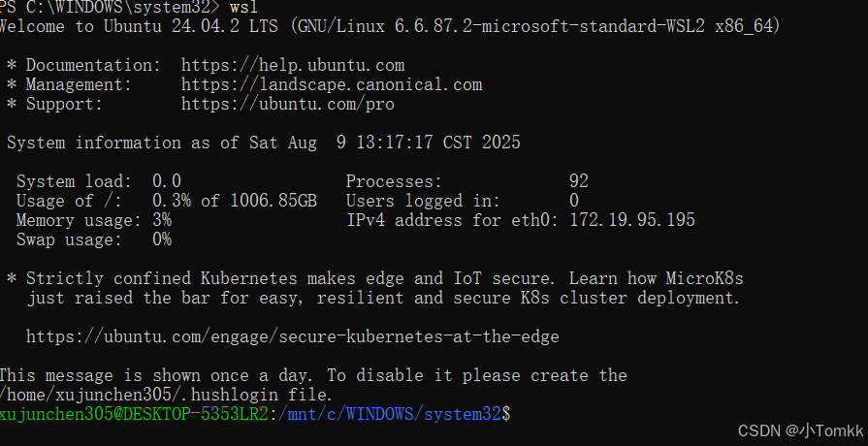Image resolution: width=868 pixels, height=446 pixels.
Task: Click the landscape.canonical.com management URL
Action: [331, 84]
